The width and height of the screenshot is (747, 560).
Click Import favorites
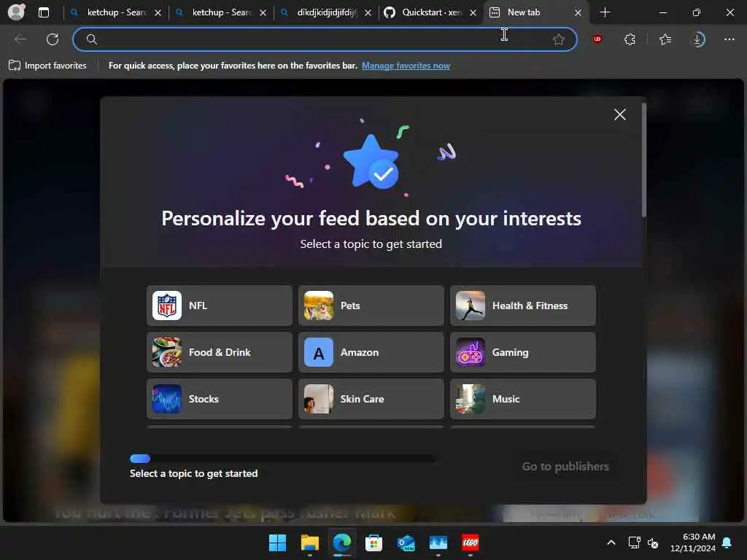click(x=47, y=66)
